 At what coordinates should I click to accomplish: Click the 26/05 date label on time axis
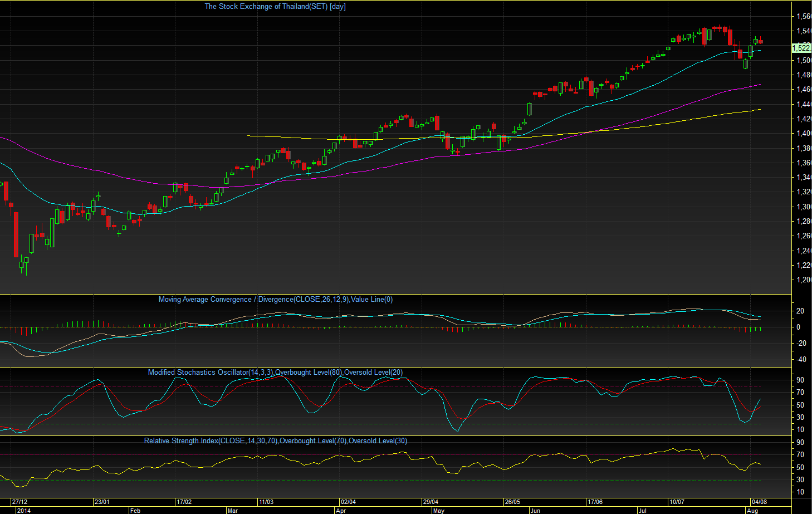512,502
